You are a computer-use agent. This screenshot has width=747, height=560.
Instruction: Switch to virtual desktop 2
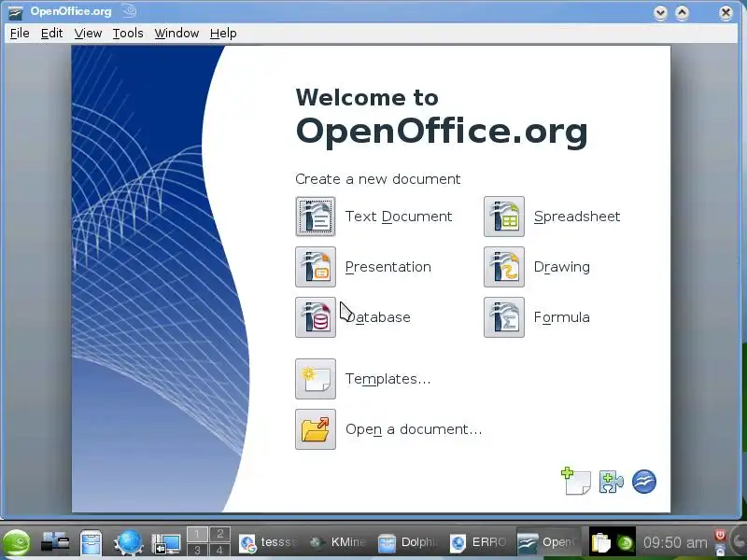[x=219, y=534]
